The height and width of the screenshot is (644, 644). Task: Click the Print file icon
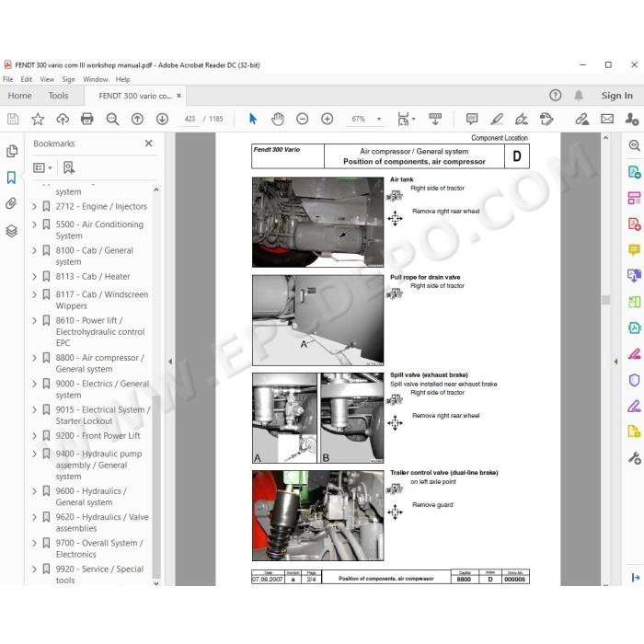(x=87, y=119)
